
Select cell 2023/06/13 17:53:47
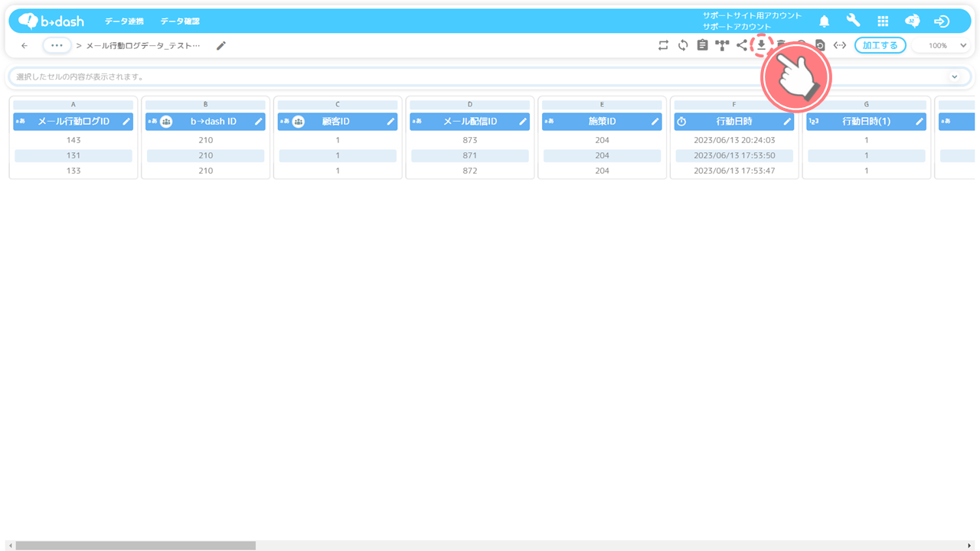(734, 171)
